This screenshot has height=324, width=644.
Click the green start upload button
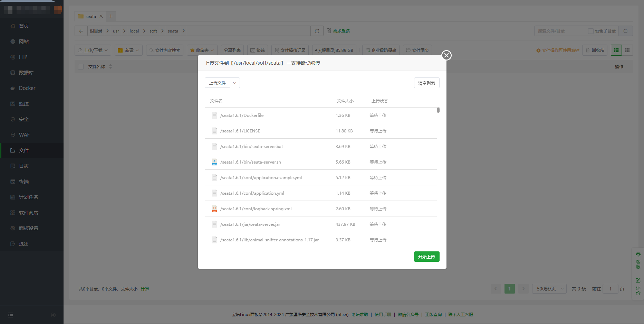[426, 257]
